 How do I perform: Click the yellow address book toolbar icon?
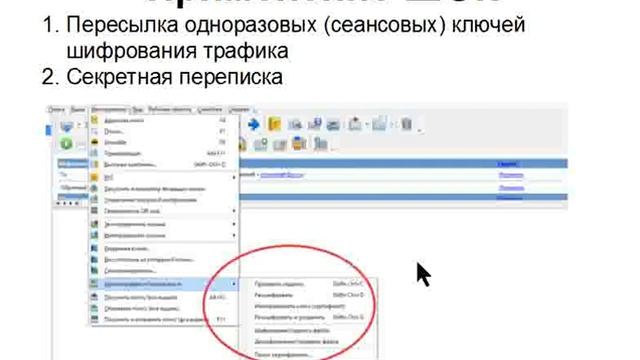pos(274,124)
